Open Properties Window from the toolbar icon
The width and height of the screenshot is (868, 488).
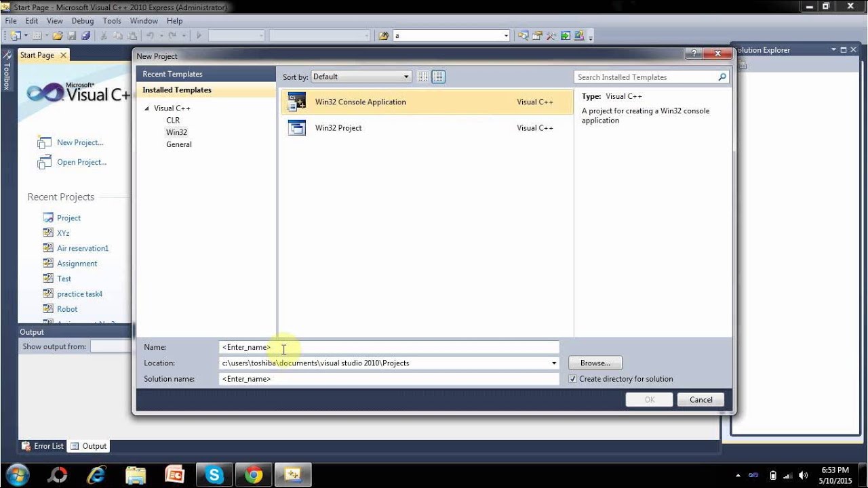pos(537,35)
